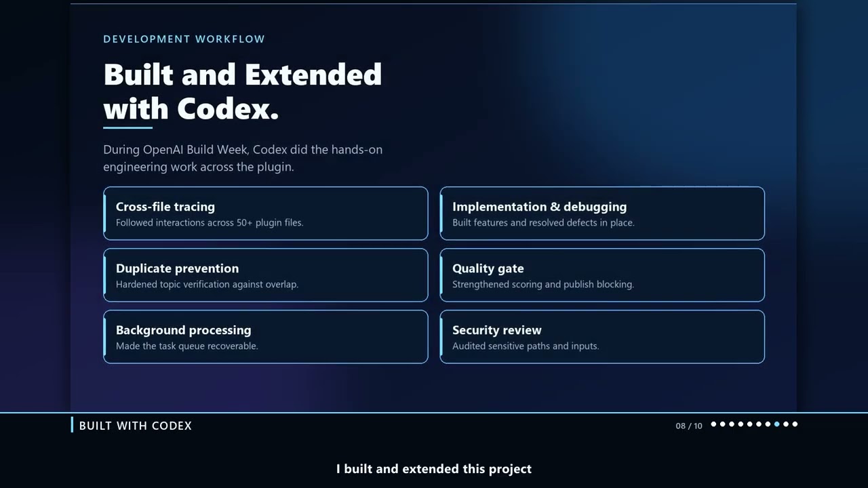Select the "Built and Extended with Codex." headline
Viewport: 868px width, 488px height.
click(243, 91)
